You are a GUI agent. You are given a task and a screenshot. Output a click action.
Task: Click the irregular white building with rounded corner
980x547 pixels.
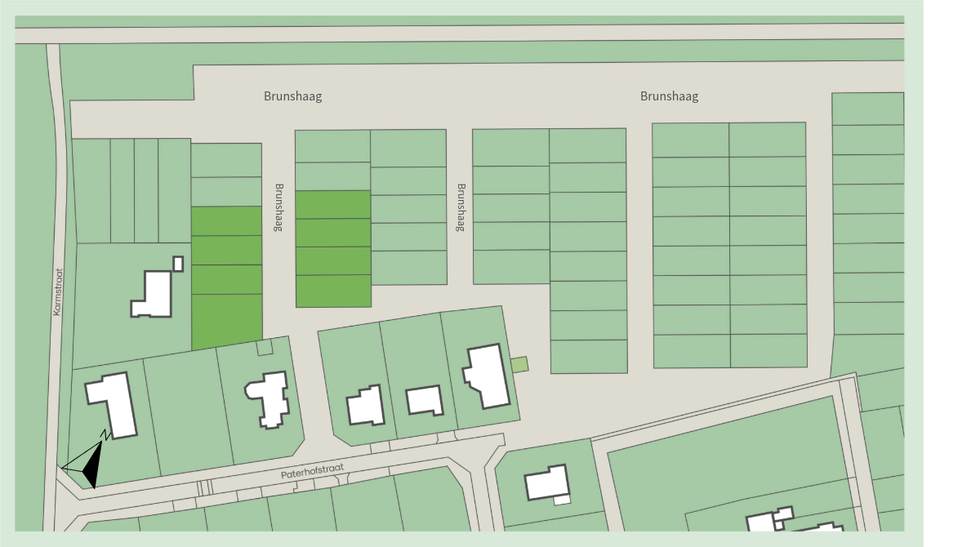pyautogui.click(x=267, y=399)
